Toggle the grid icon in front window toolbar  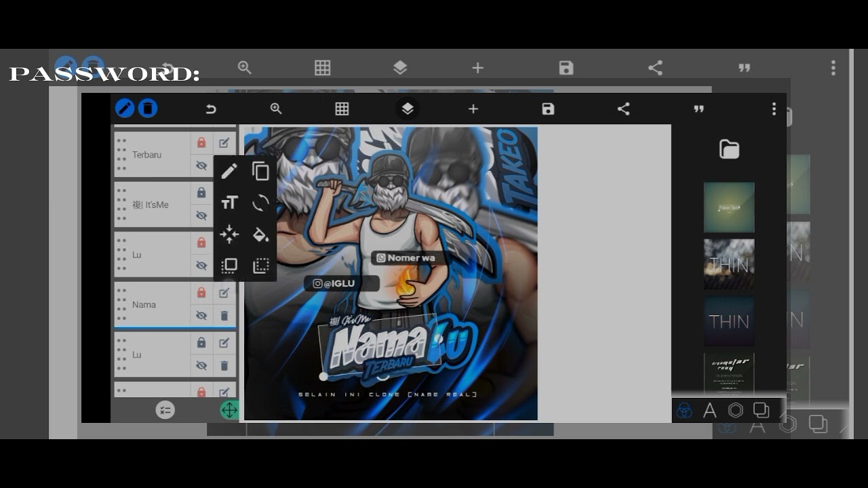point(342,109)
